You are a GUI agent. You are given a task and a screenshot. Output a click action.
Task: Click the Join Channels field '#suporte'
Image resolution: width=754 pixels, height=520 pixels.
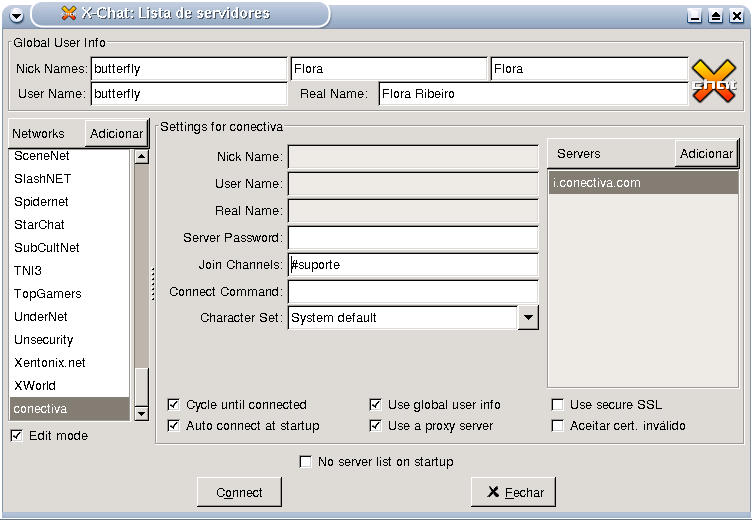413,265
